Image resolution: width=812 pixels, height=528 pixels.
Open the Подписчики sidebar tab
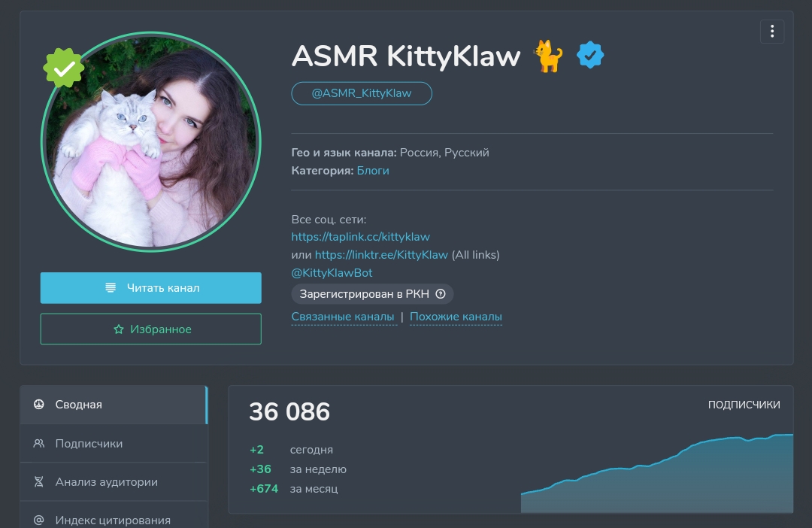point(114,444)
